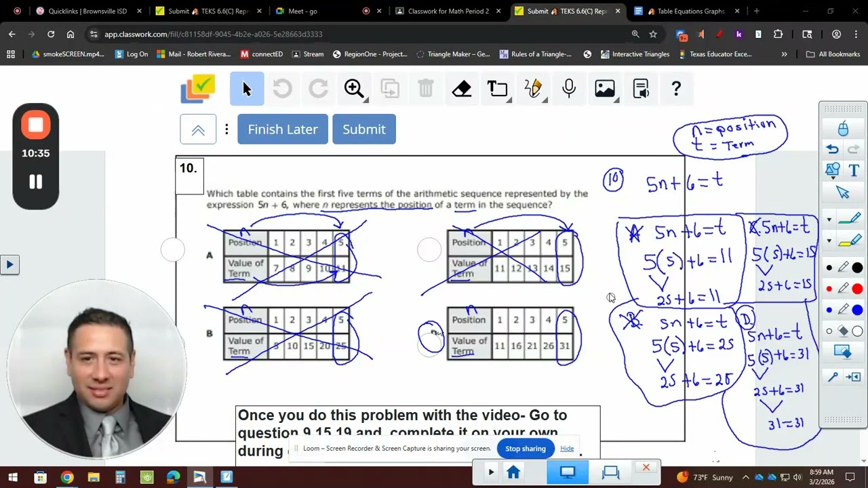This screenshot has width=868, height=488.
Task: Click the grayed undo arrow in Classwork toolbar
Action: tap(282, 89)
